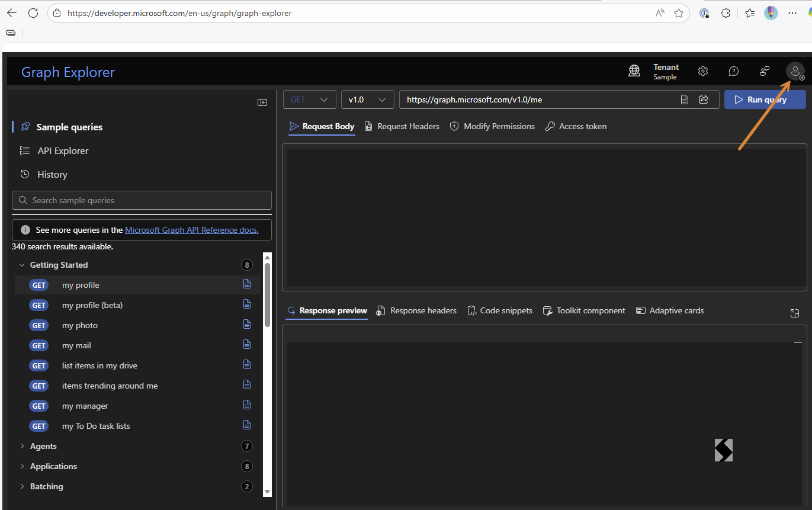Open the help question mark icon
This screenshot has height=510, width=812.
734,72
